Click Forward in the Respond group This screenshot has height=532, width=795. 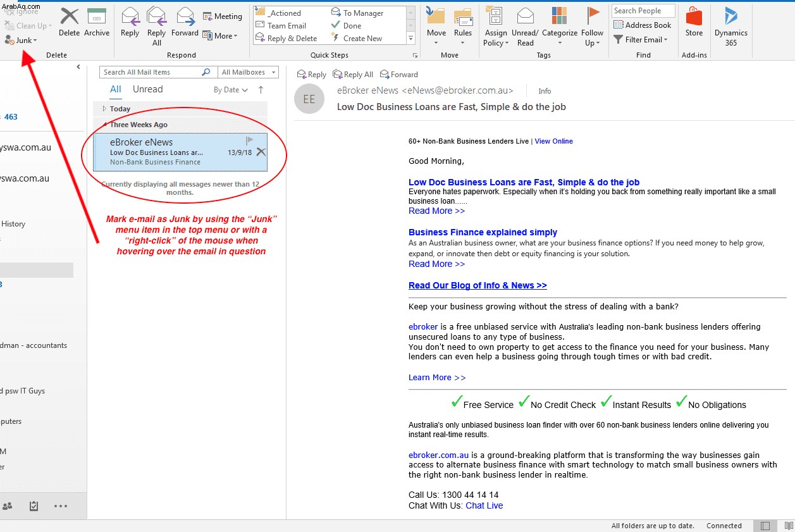185,22
